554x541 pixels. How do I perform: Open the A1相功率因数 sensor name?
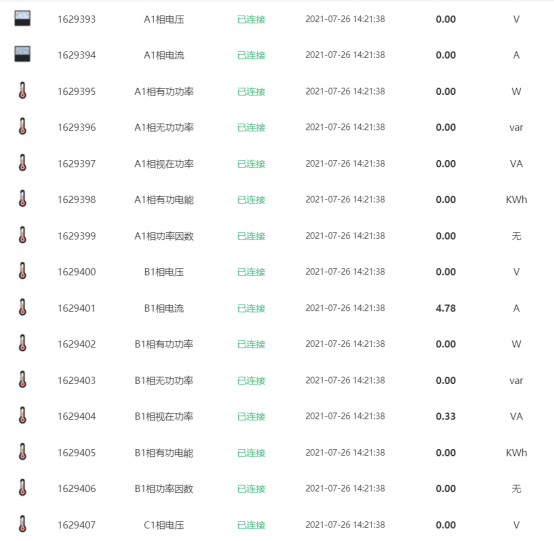coord(164,236)
